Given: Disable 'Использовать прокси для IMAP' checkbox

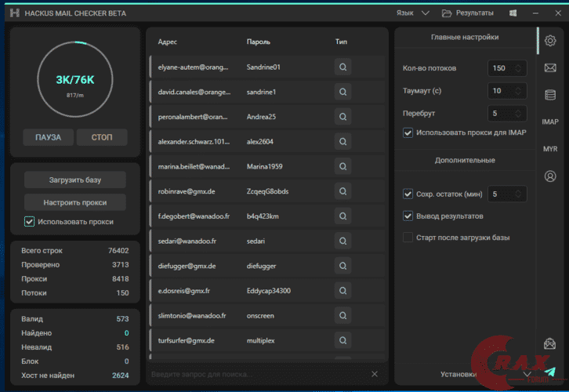Looking at the screenshot, I should (408, 132).
